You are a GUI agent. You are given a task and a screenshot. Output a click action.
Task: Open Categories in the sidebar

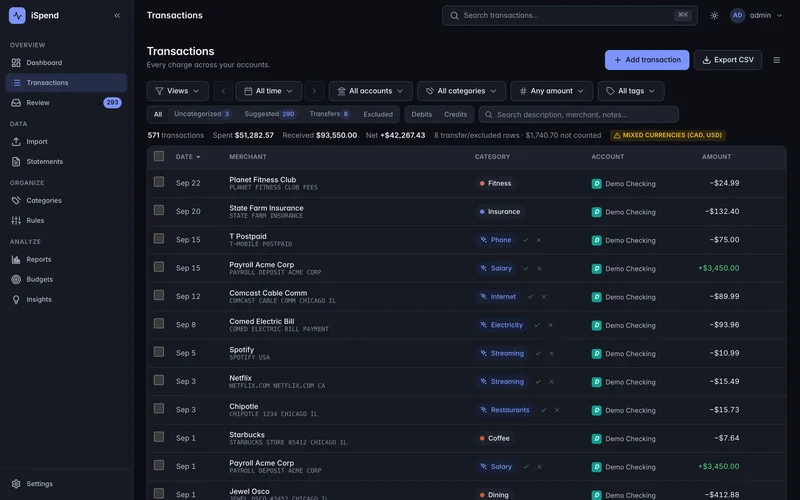tap(66, 201)
